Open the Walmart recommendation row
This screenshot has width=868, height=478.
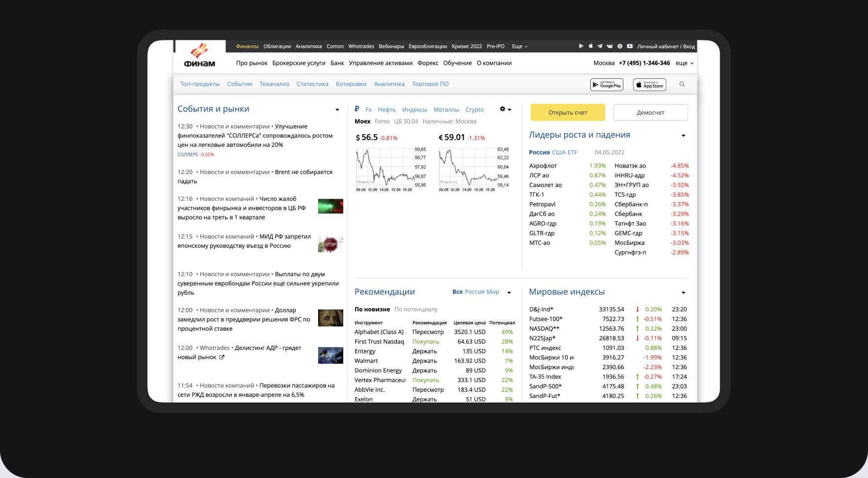(434, 361)
